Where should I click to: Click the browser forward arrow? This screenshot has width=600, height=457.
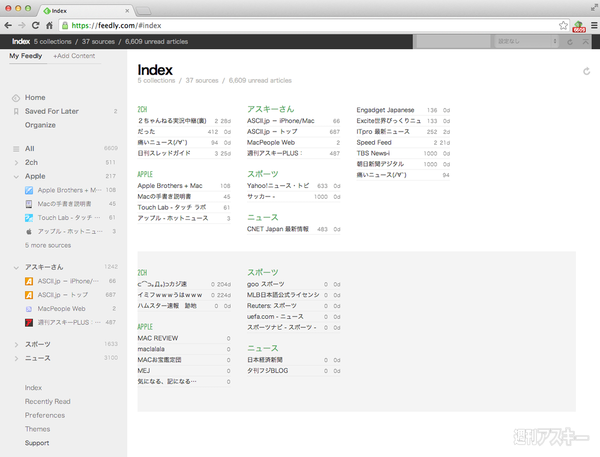(22, 25)
